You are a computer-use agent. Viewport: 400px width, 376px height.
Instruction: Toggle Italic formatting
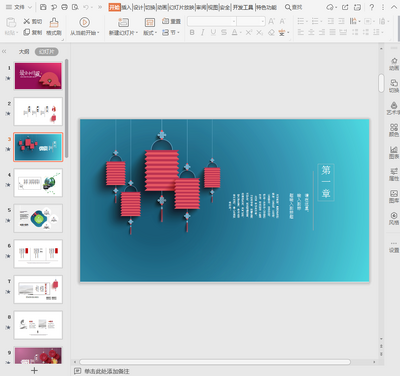coord(203,32)
